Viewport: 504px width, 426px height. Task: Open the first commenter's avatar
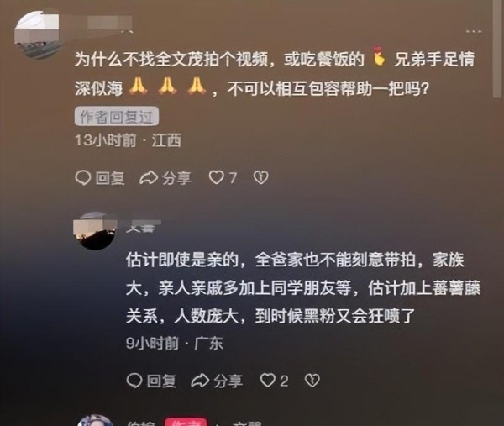point(38,34)
